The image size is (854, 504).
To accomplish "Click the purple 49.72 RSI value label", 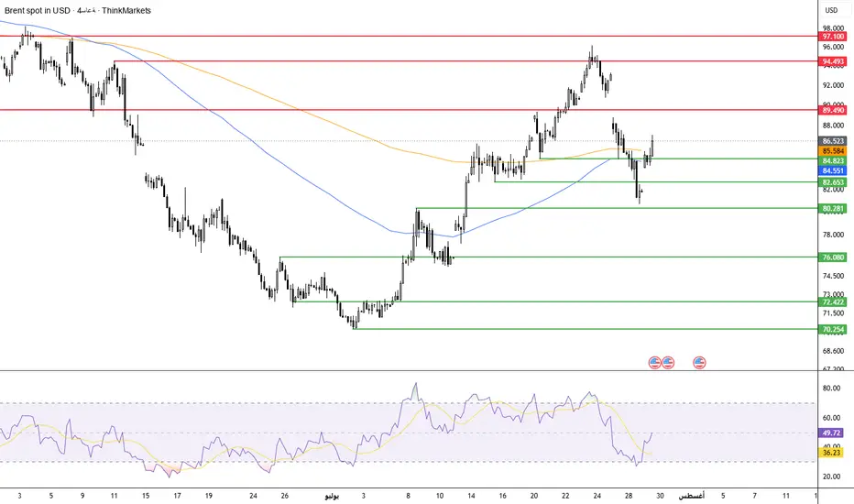I will (831, 433).
